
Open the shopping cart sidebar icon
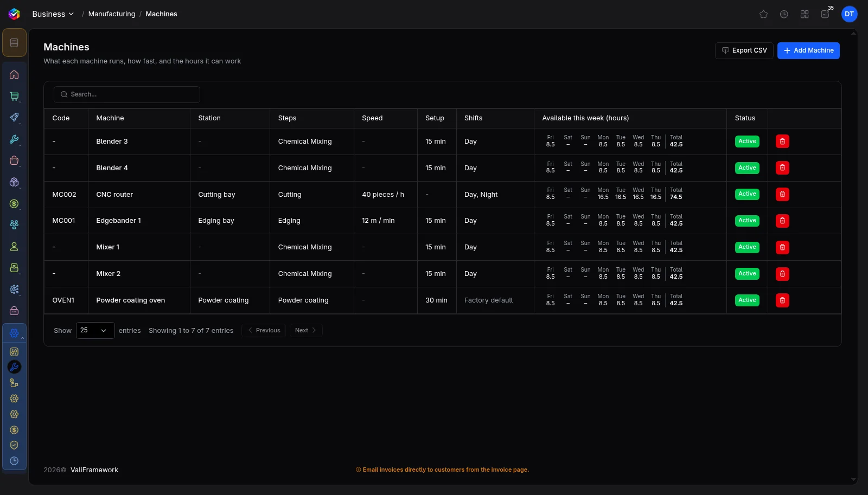[x=14, y=96]
